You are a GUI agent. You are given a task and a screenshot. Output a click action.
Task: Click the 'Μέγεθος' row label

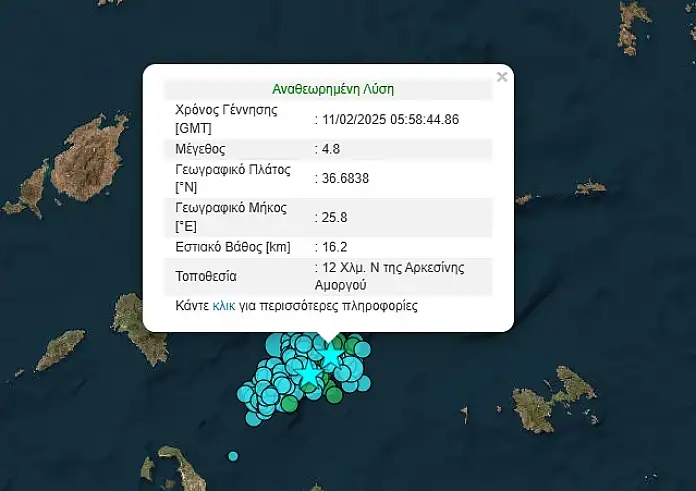tap(200, 149)
